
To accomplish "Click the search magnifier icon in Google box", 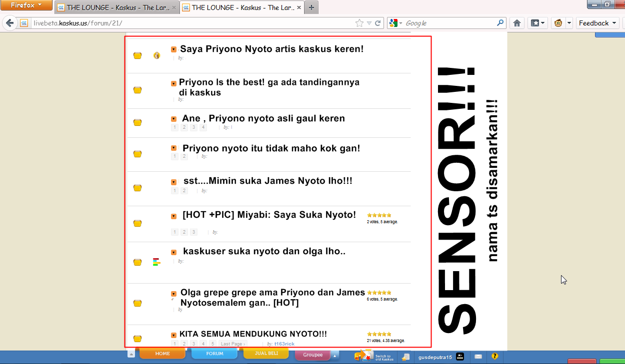I will tap(500, 23).
